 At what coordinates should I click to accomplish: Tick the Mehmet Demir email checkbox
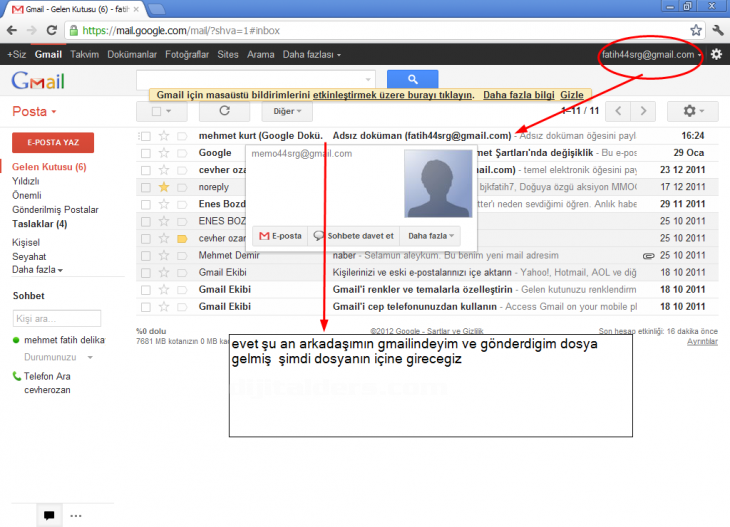tap(146, 256)
